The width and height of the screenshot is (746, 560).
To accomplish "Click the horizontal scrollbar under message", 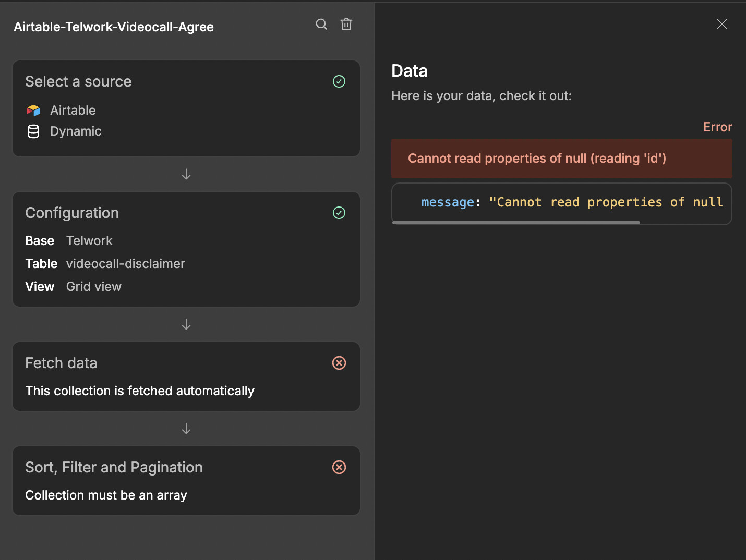I will (516, 223).
